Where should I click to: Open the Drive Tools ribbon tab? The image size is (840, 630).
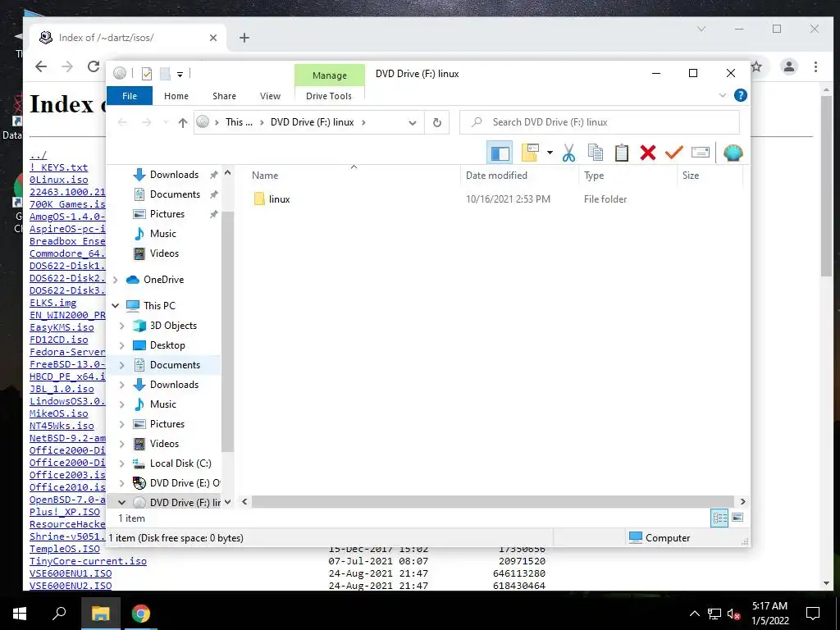coord(329,96)
